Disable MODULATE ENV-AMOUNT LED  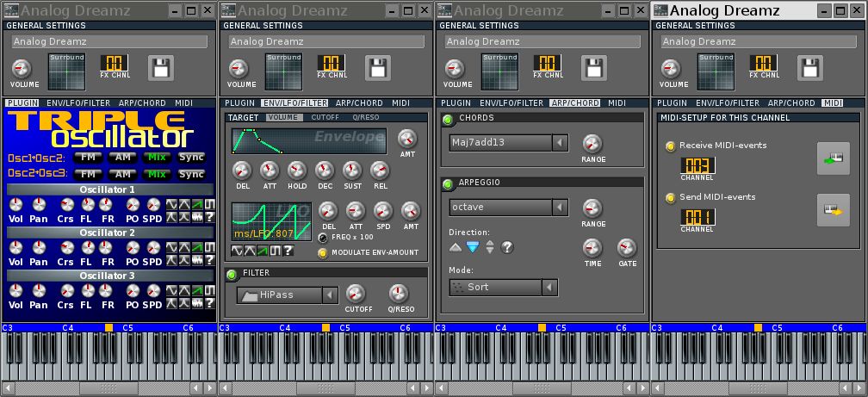coord(323,253)
